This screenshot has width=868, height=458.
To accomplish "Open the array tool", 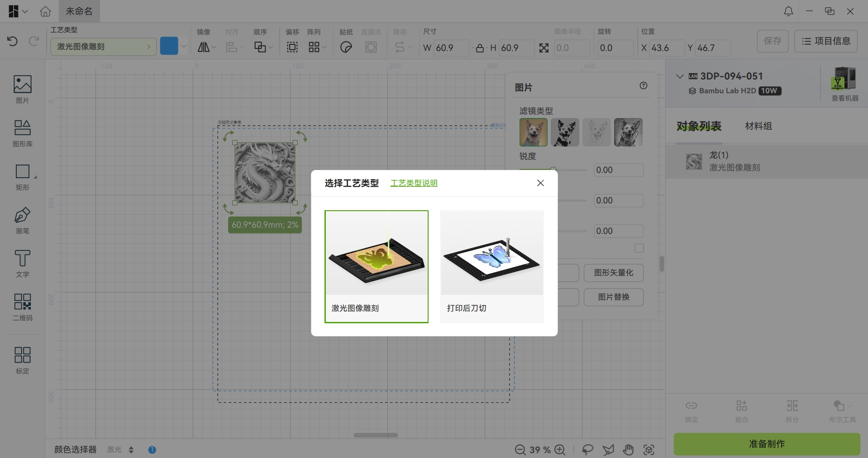I will pyautogui.click(x=317, y=47).
